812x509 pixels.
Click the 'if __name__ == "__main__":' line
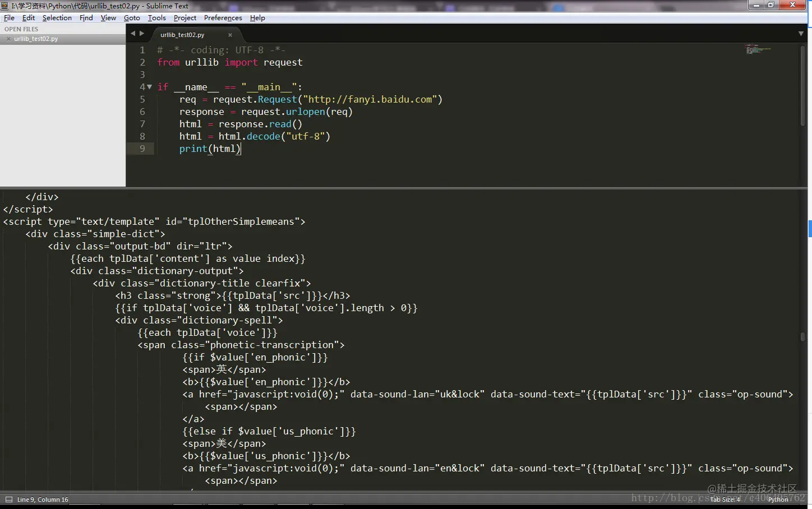click(230, 87)
